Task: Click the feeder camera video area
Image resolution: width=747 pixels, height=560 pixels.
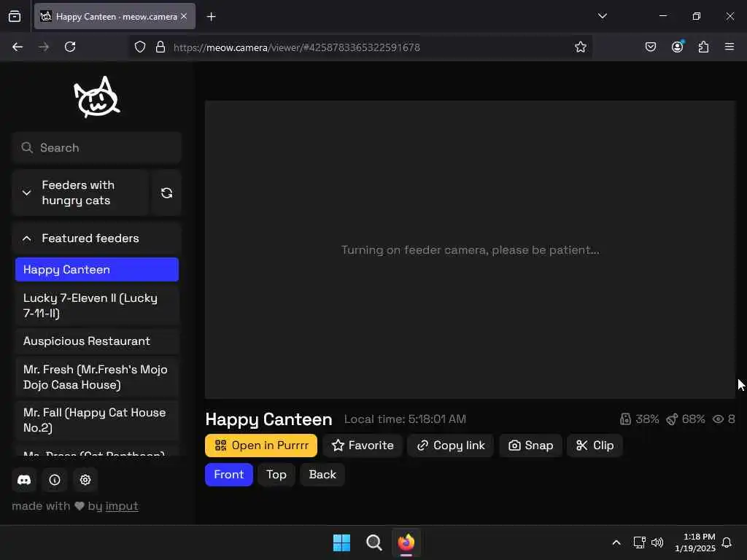Action: (x=471, y=249)
